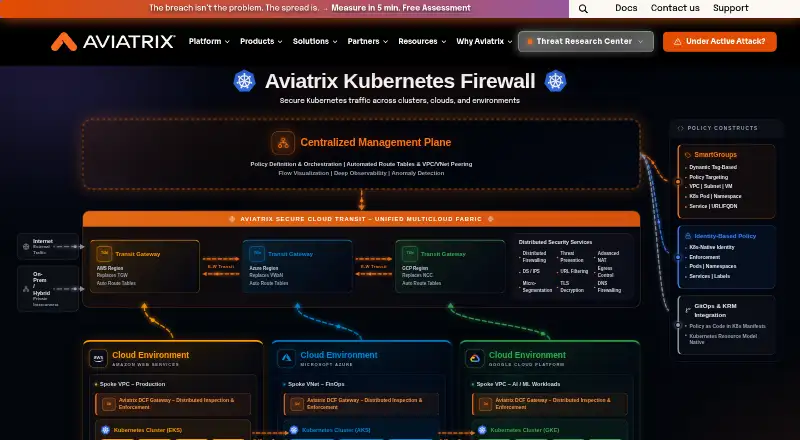Click the DCF Gateway icon in AI/ML Workloads
Screen dimensions: 800x440
click(x=485, y=404)
